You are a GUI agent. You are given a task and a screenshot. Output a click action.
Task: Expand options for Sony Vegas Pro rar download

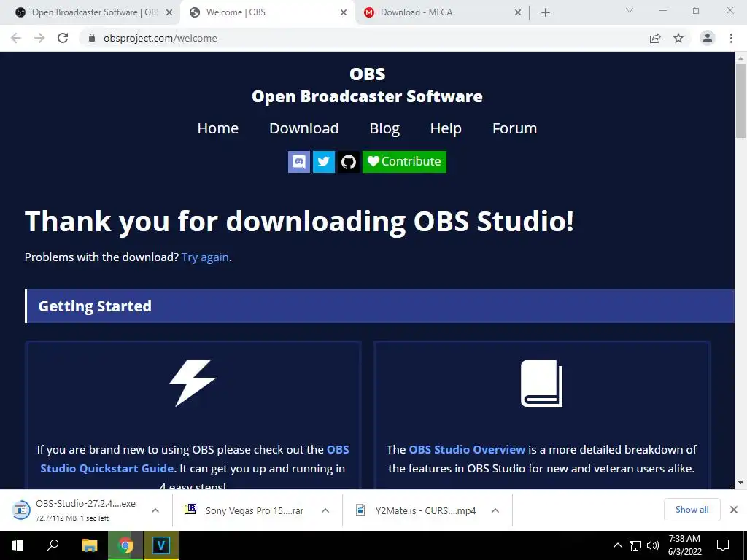(325, 510)
